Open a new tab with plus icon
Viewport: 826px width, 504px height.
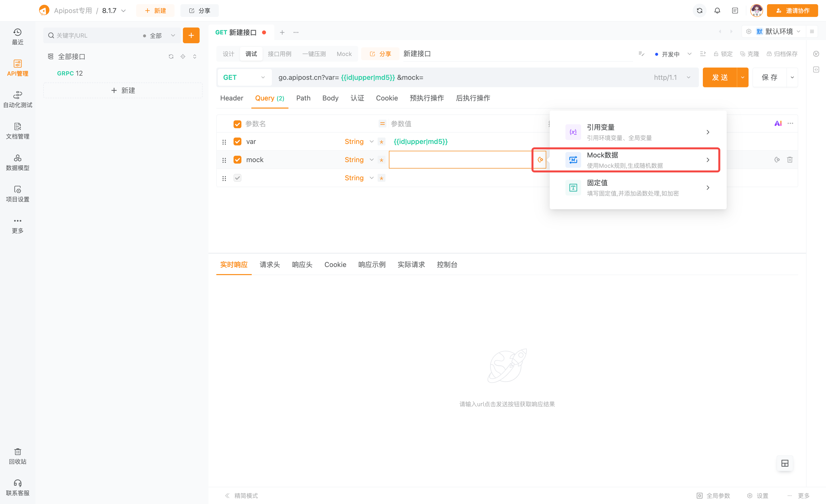tap(282, 32)
